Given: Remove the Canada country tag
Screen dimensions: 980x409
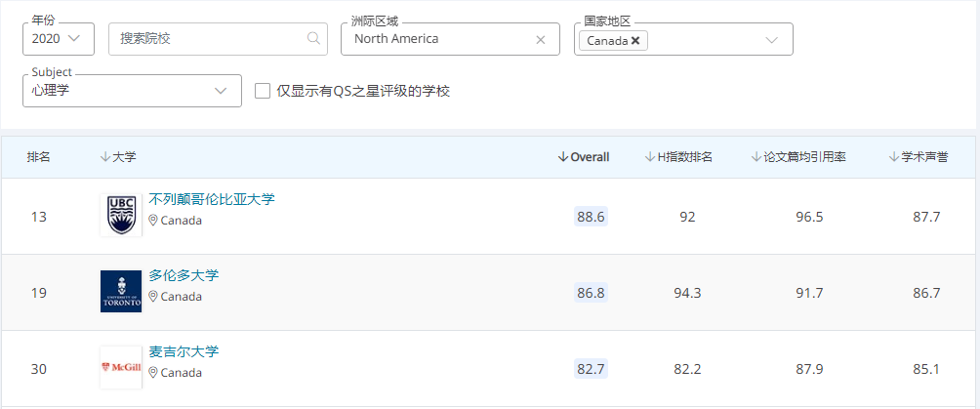Looking at the screenshot, I should point(635,40).
